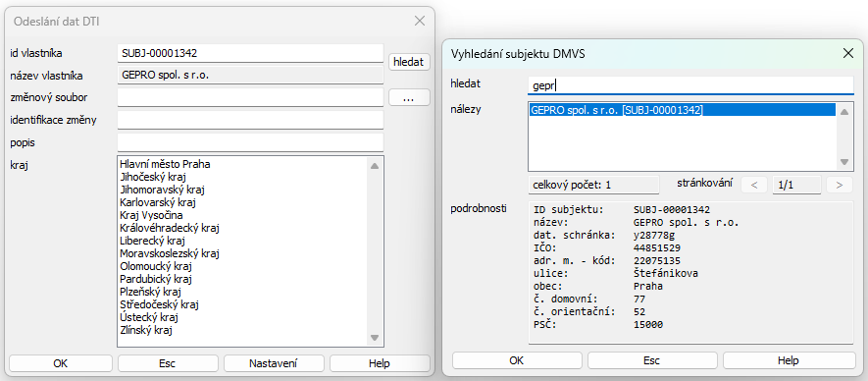
Task: Go to next results page with >
Action: point(840,185)
